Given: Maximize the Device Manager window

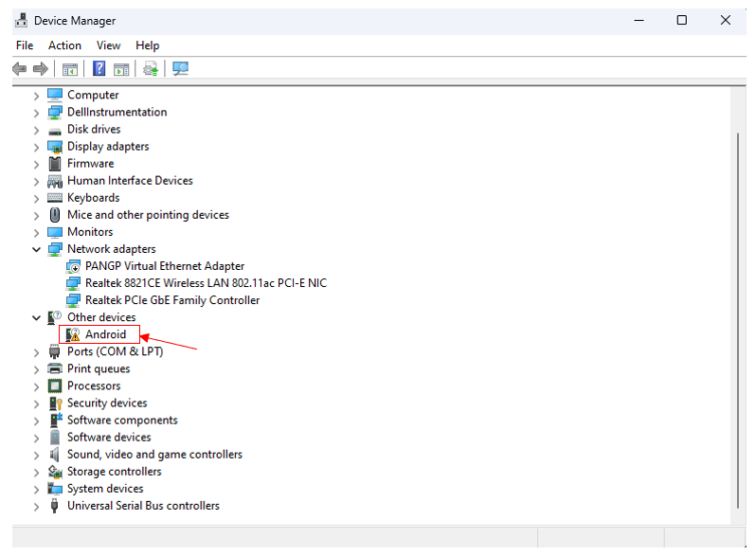Looking at the screenshot, I should pyautogui.click(x=682, y=20).
